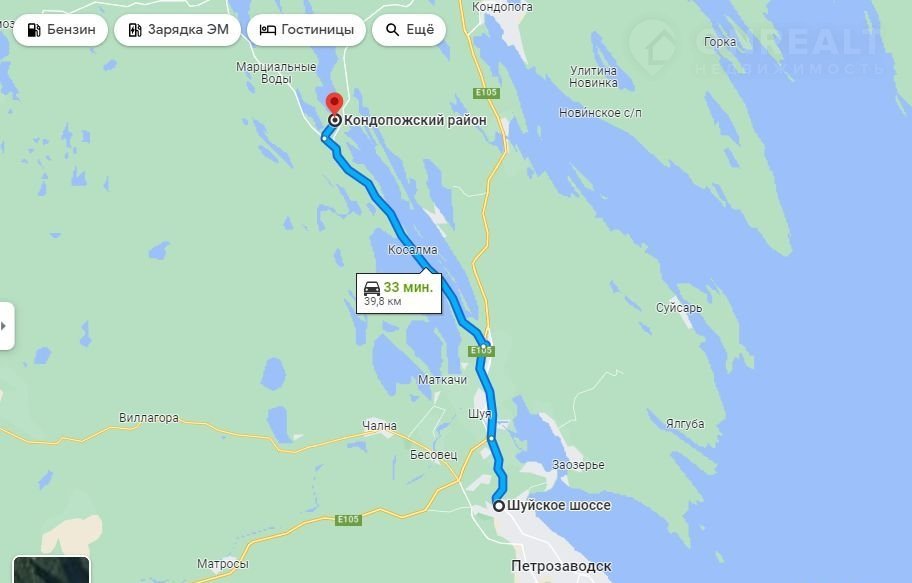Expand the collapsed side panel arrow
The image size is (912, 583).
[x=5, y=326]
